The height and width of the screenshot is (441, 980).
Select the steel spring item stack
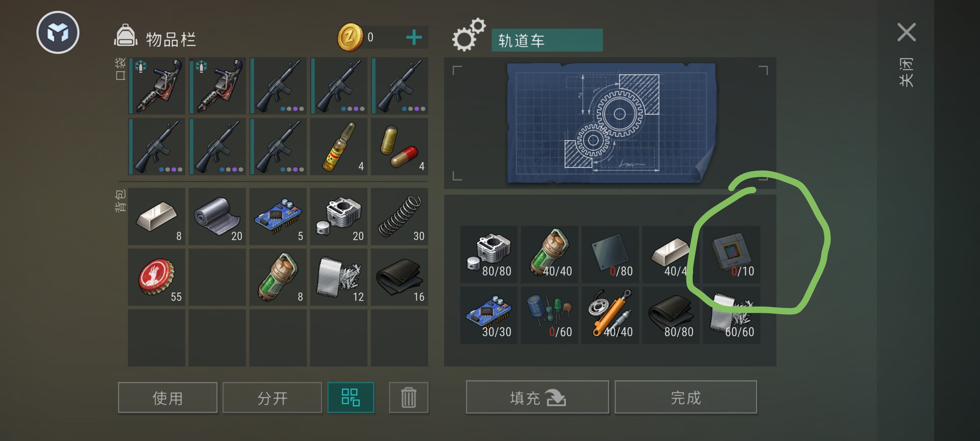(399, 216)
